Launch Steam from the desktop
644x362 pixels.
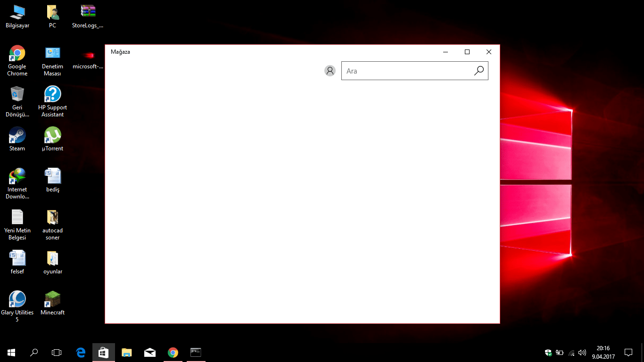pos(17,137)
